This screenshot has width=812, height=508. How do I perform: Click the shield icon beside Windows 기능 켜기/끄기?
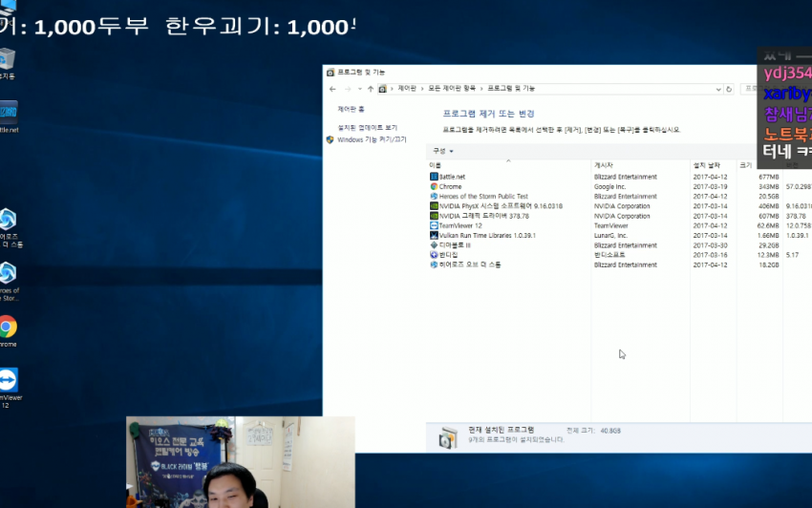pos(330,139)
